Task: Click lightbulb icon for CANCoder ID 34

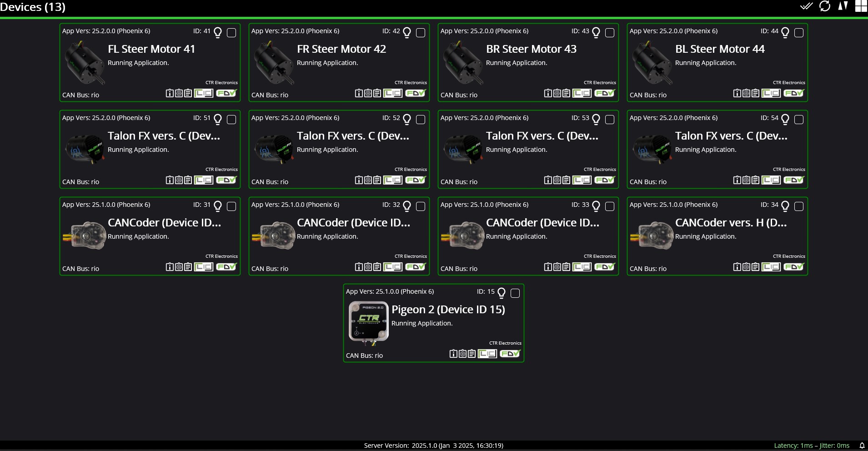Action: coord(785,206)
